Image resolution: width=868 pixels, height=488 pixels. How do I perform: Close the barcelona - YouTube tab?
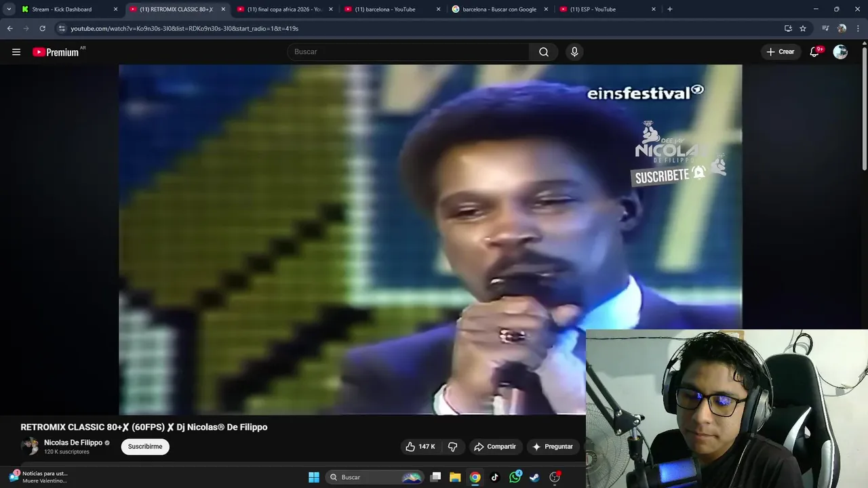click(438, 9)
